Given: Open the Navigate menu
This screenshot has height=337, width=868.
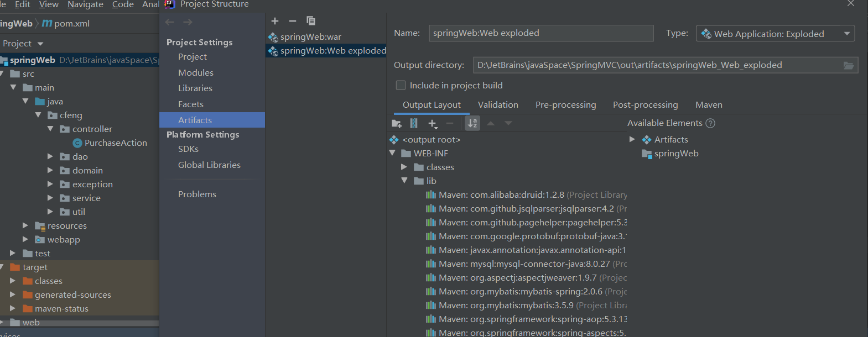Looking at the screenshot, I should 85,4.
